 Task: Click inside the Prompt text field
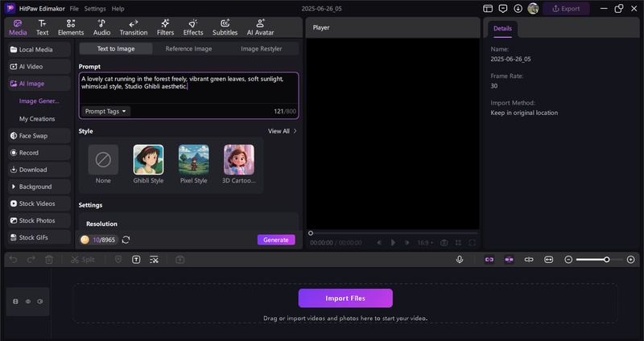click(x=189, y=88)
